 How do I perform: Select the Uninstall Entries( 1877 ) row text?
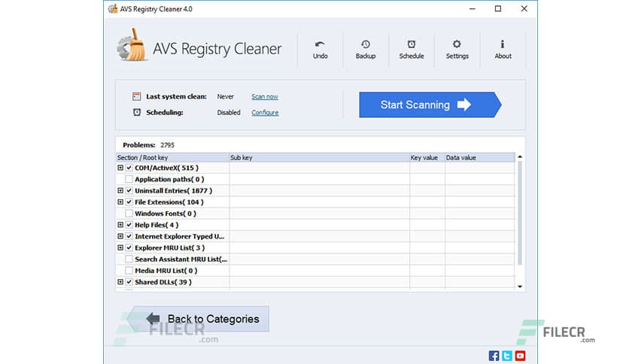pos(173,191)
